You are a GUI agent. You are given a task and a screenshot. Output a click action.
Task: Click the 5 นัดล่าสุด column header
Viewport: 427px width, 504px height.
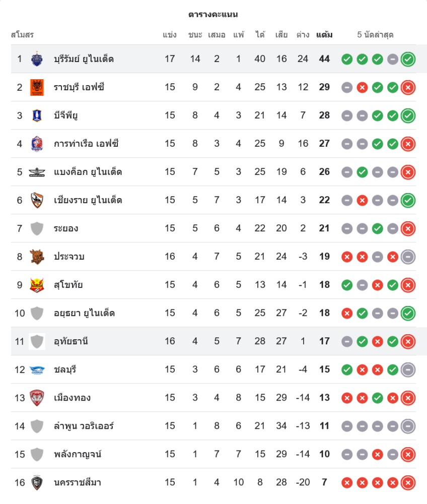(x=375, y=35)
